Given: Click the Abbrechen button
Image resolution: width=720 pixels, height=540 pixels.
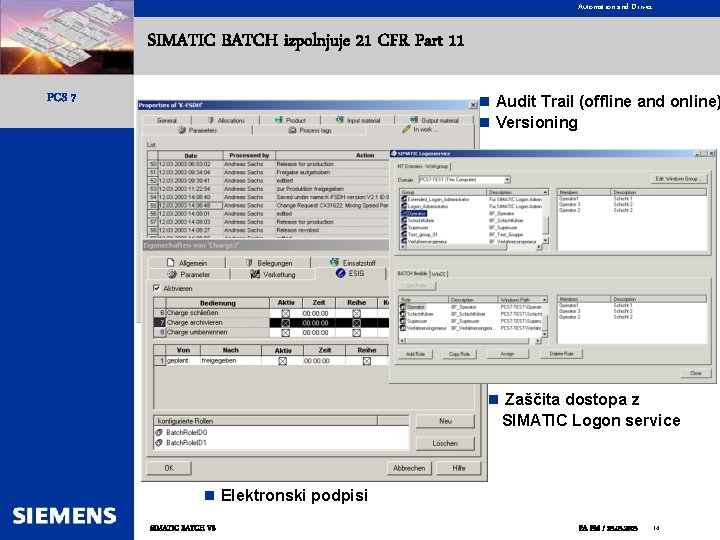Looking at the screenshot, I should (x=409, y=468).
